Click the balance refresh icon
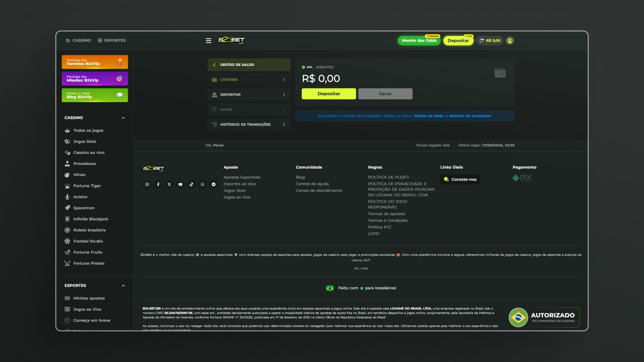This screenshot has width=644, height=362. 482,41
